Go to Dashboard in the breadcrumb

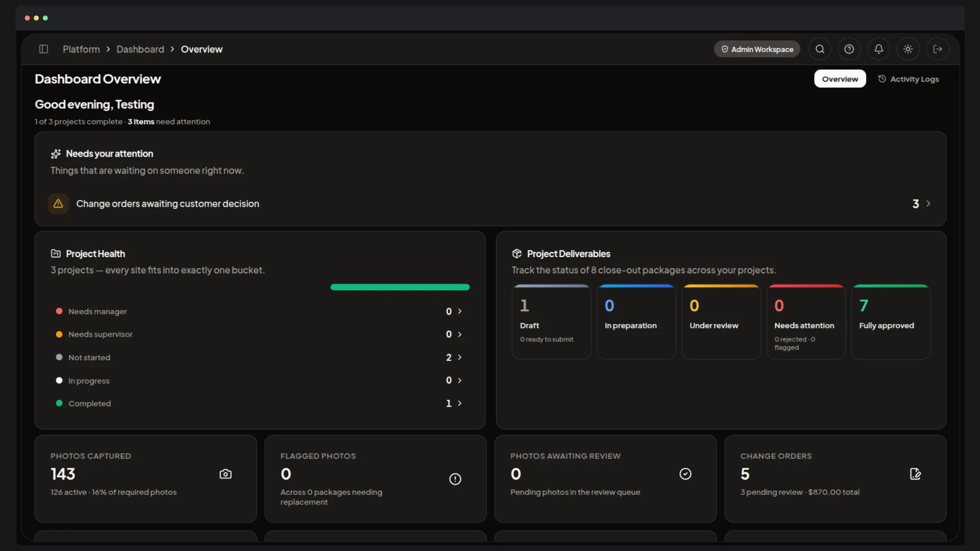[140, 49]
